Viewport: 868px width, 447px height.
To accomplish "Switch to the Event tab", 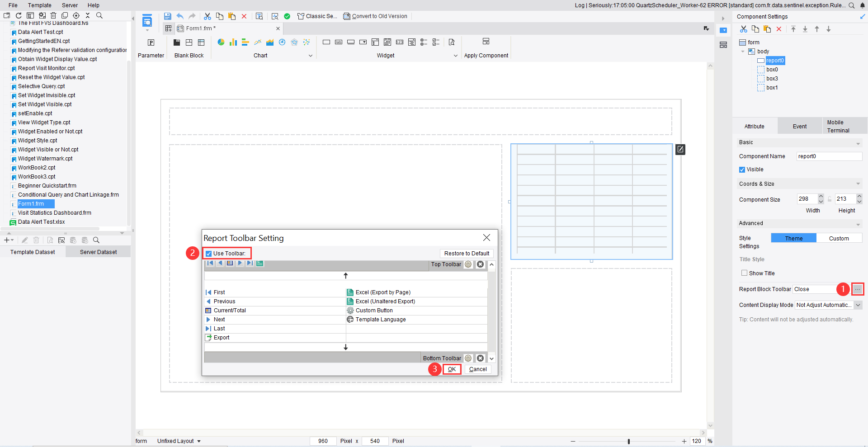I will click(x=799, y=127).
